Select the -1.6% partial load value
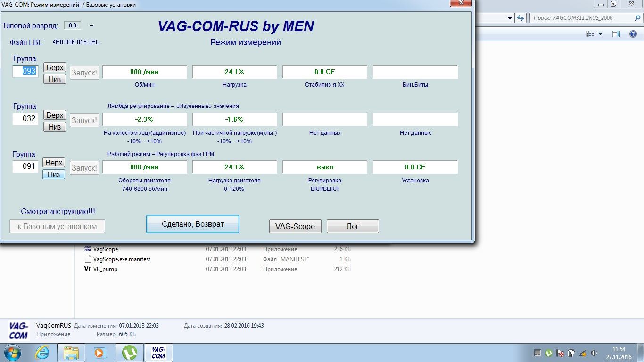644x362 pixels. coord(235,120)
